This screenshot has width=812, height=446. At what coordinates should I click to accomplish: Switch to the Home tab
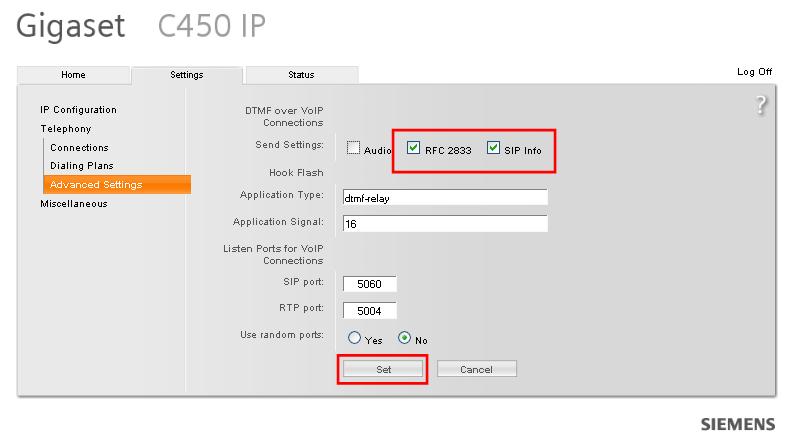tap(73, 75)
